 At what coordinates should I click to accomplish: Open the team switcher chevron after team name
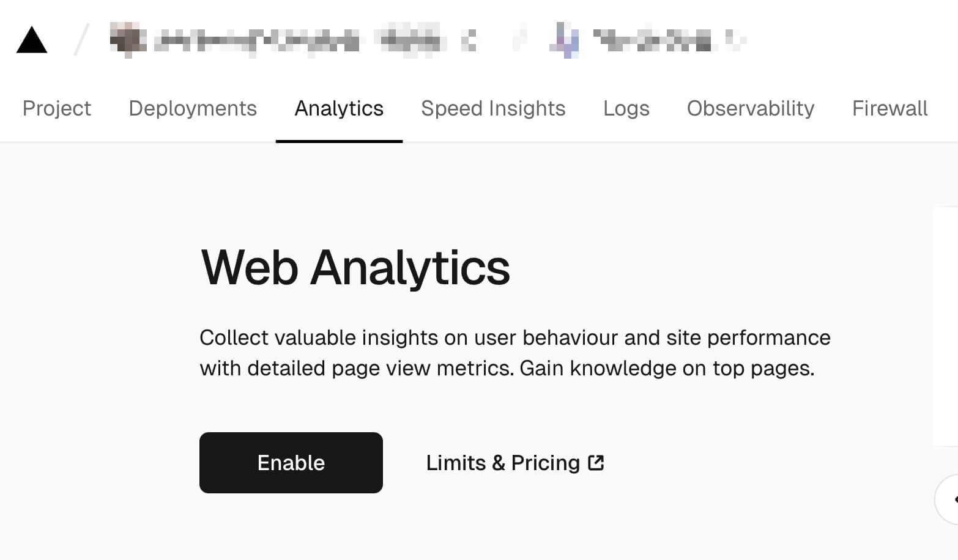tap(469, 41)
